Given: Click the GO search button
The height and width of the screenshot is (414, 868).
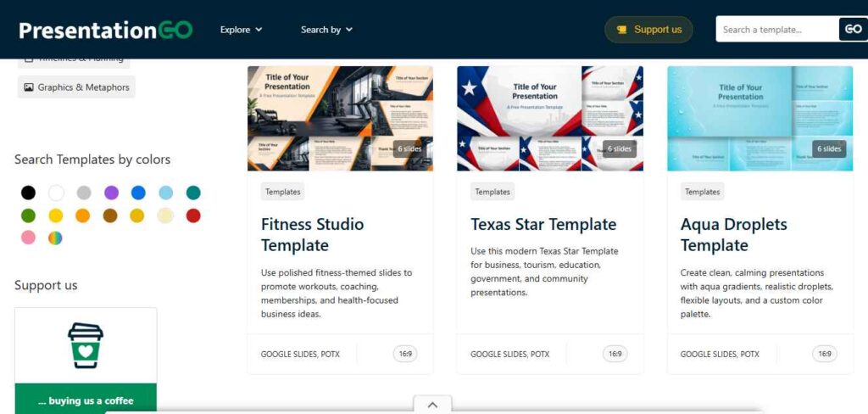Looking at the screenshot, I should [x=853, y=30].
